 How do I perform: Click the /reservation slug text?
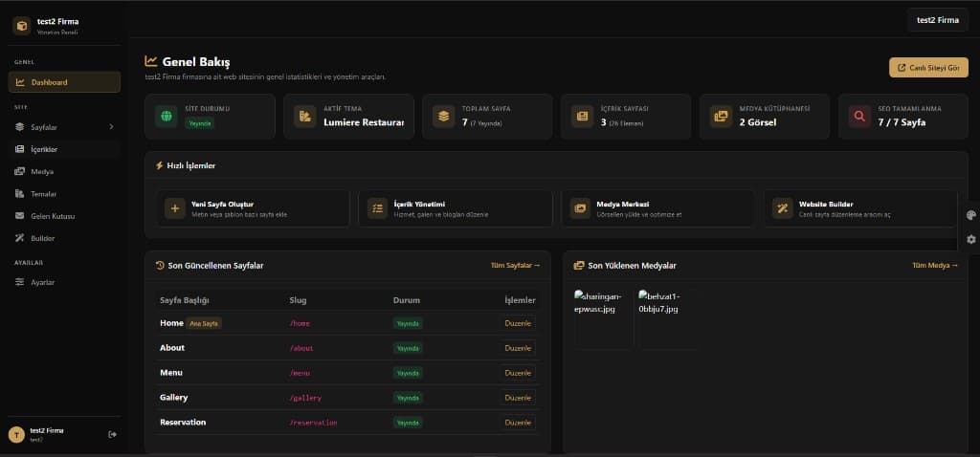point(313,423)
